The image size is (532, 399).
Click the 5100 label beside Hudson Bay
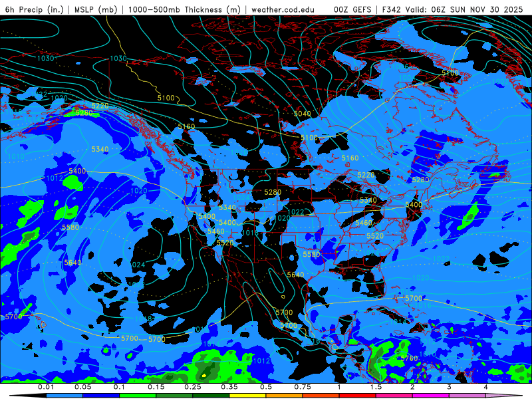309,138
